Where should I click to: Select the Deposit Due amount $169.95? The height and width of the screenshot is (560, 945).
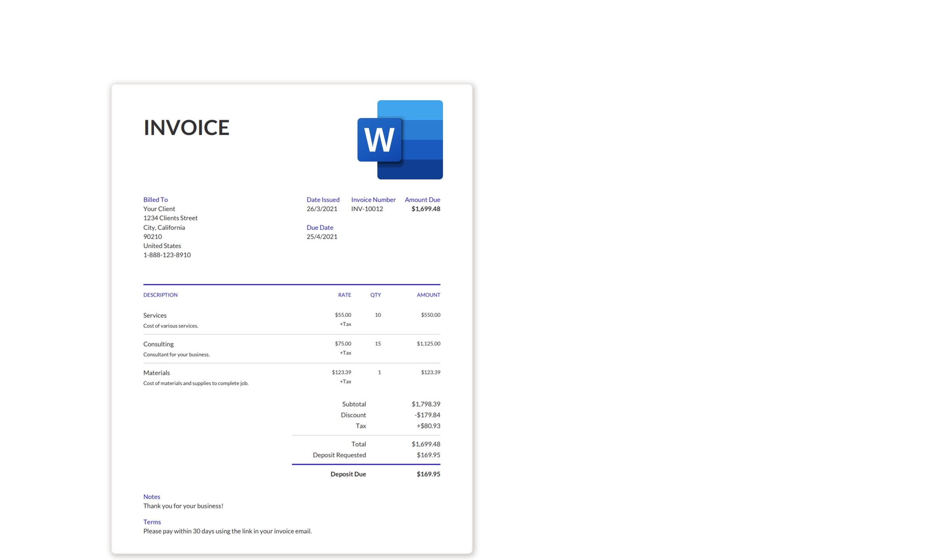click(428, 474)
